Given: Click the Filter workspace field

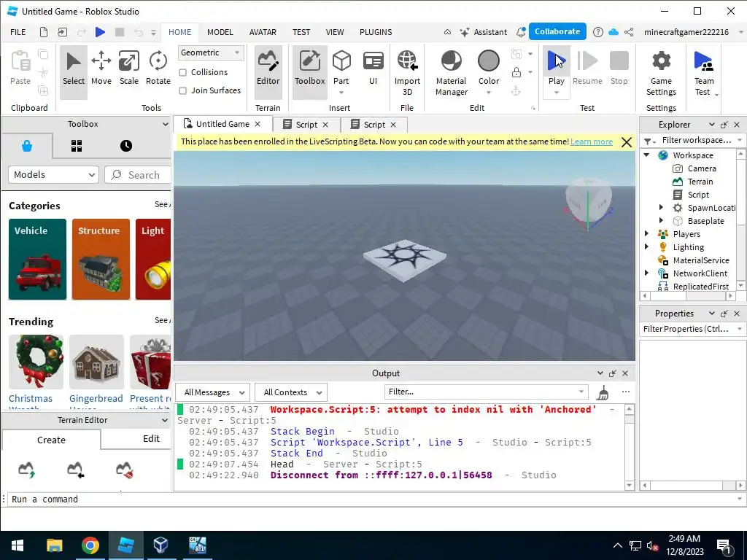Looking at the screenshot, I should tap(696, 140).
